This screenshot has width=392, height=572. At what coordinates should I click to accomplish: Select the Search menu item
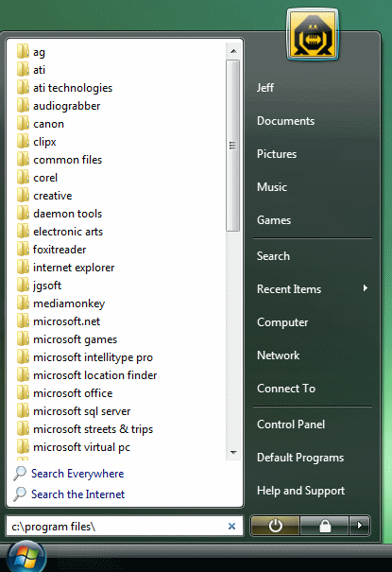(273, 256)
